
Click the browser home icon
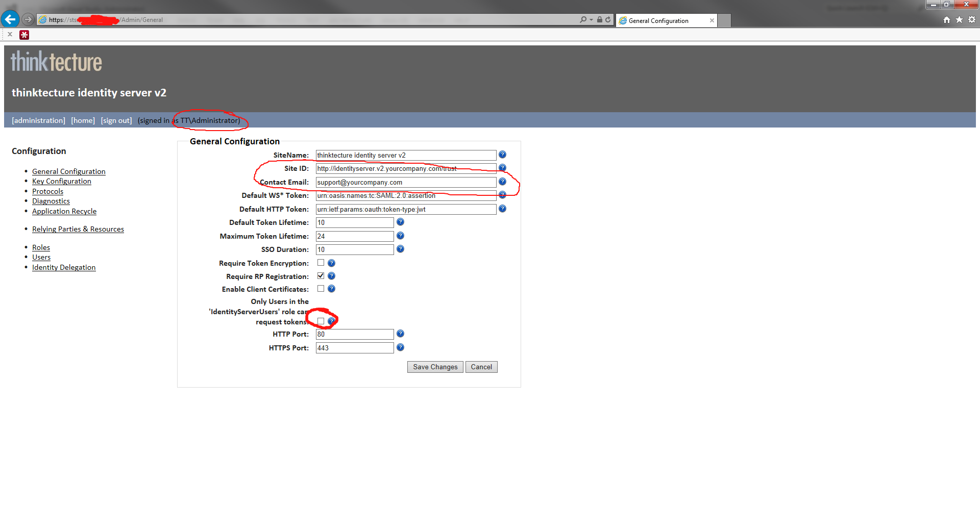click(x=947, y=19)
